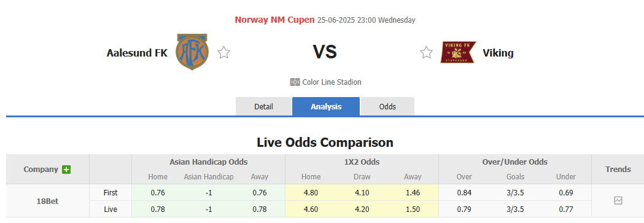The image size is (644, 223).
Task: Switch to the Detail tab
Action: point(264,107)
